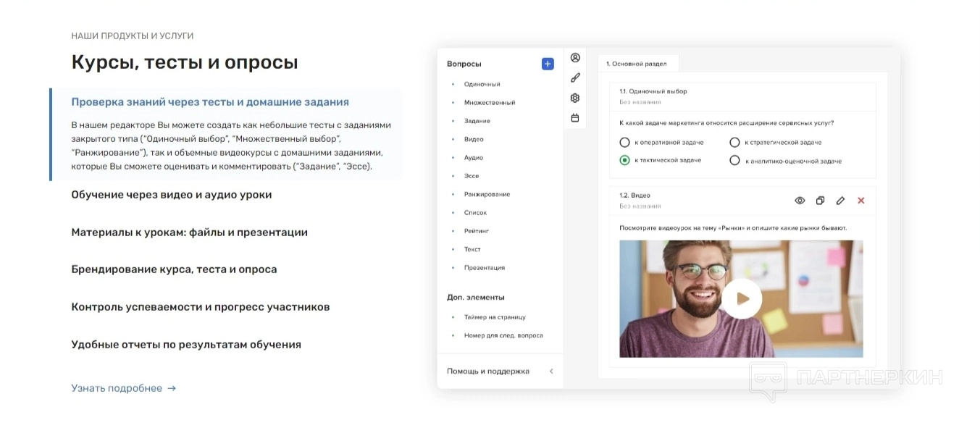Select "Контроль успеваемости и прогресс участников"
This screenshot has width=980, height=441.
coord(201,307)
